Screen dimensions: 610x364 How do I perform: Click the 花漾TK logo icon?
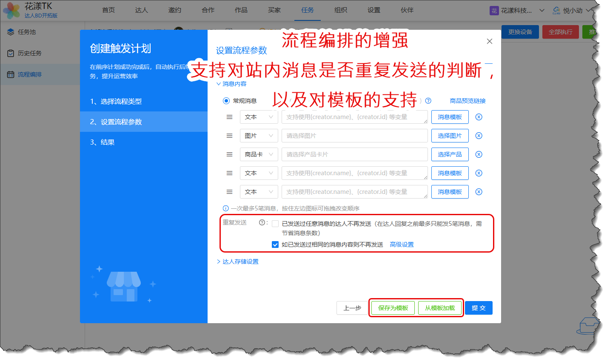(x=11, y=10)
